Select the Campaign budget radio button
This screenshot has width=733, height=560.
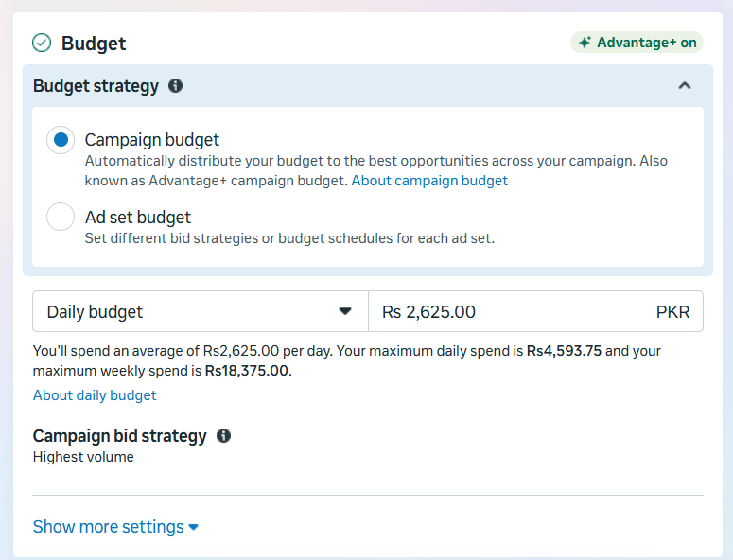61,140
